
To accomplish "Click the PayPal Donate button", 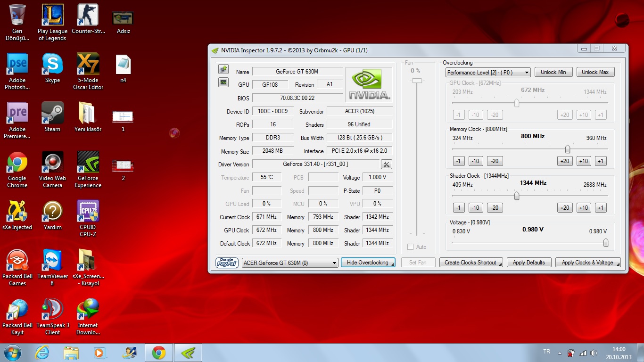I will pos(227,263).
